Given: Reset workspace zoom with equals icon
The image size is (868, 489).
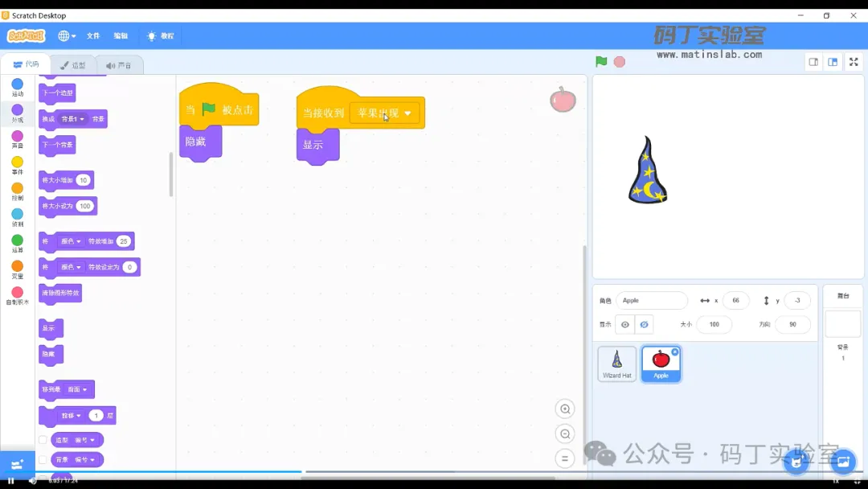Looking at the screenshot, I should coord(565,458).
